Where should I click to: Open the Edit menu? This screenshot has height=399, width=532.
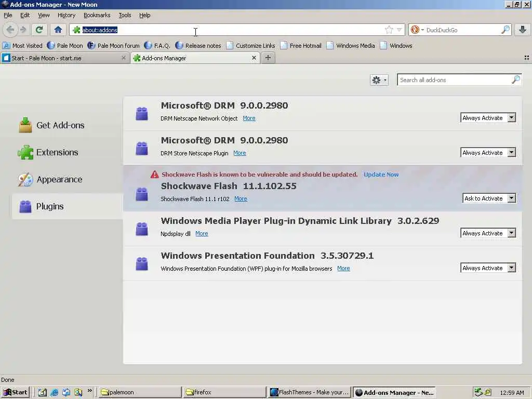click(x=25, y=15)
